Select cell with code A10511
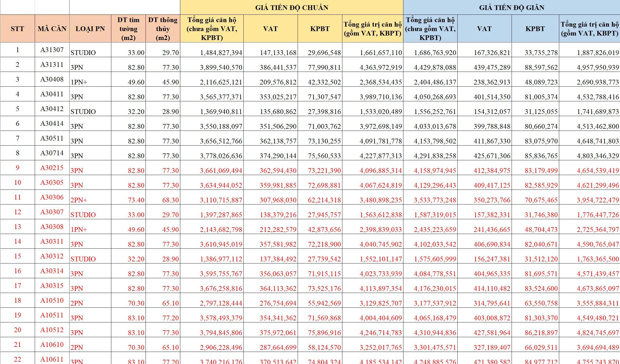Image resolution: width=620 pixels, height=364 pixels. click(x=52, y=315)
